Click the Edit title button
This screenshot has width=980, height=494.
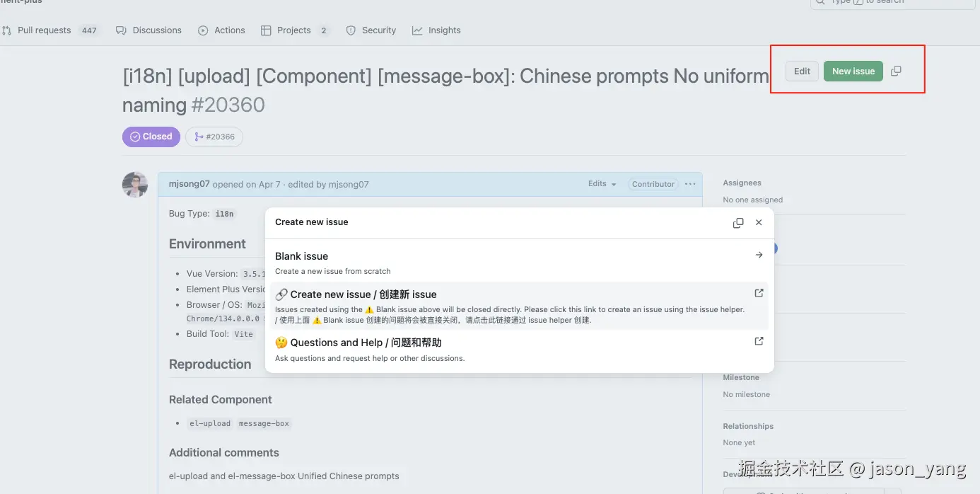click(x=802, y=71)
